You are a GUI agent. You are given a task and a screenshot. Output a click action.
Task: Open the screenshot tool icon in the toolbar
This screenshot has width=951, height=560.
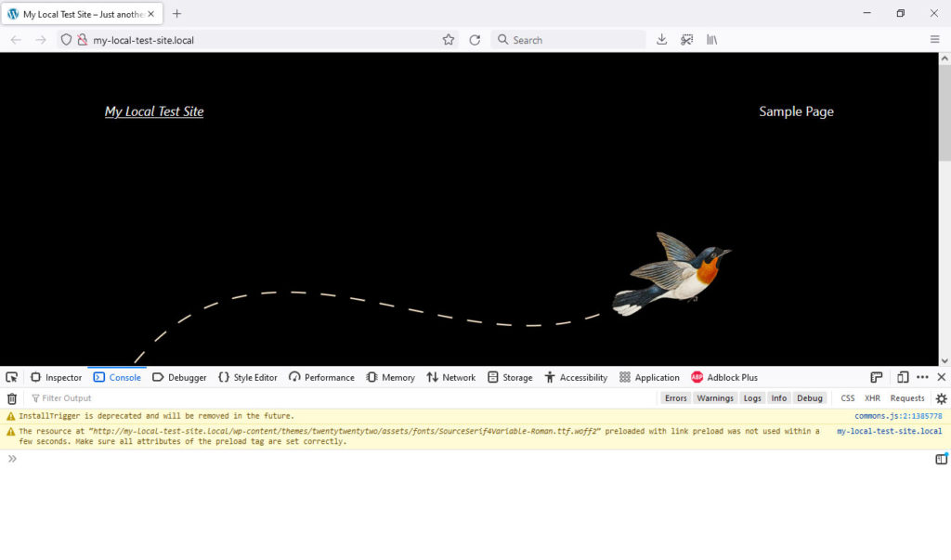[x=686, y=40]
